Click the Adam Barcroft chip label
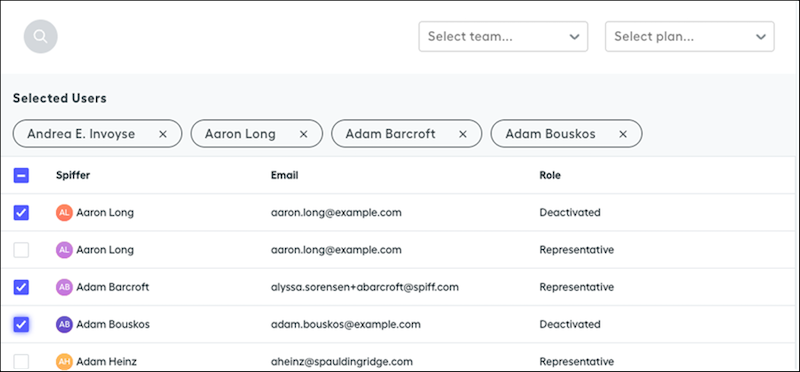 [390, 134]
